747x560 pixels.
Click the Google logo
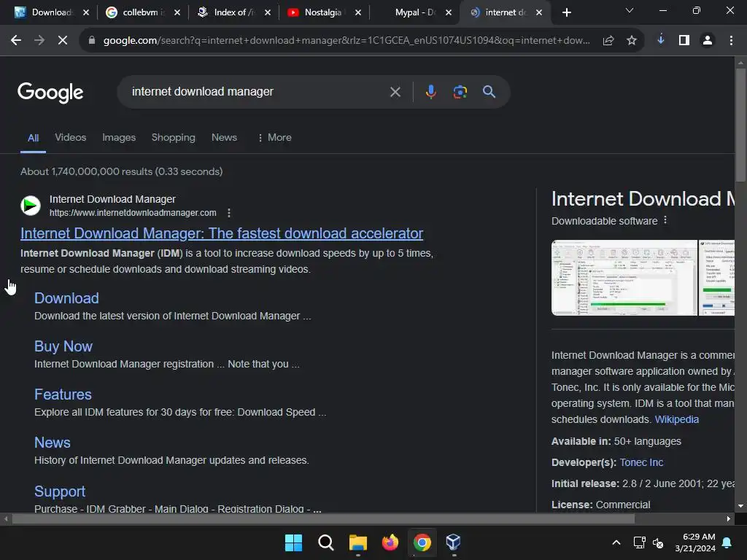50,93
